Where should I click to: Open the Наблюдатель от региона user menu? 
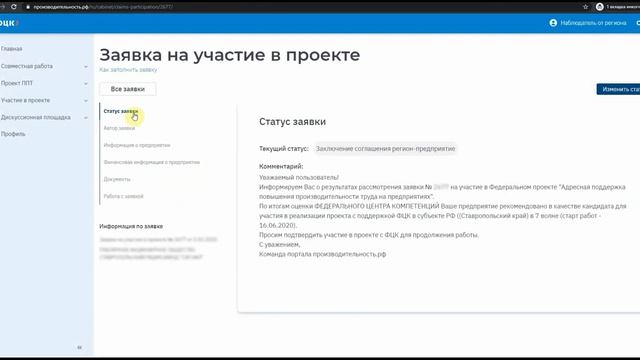(593, 23)
